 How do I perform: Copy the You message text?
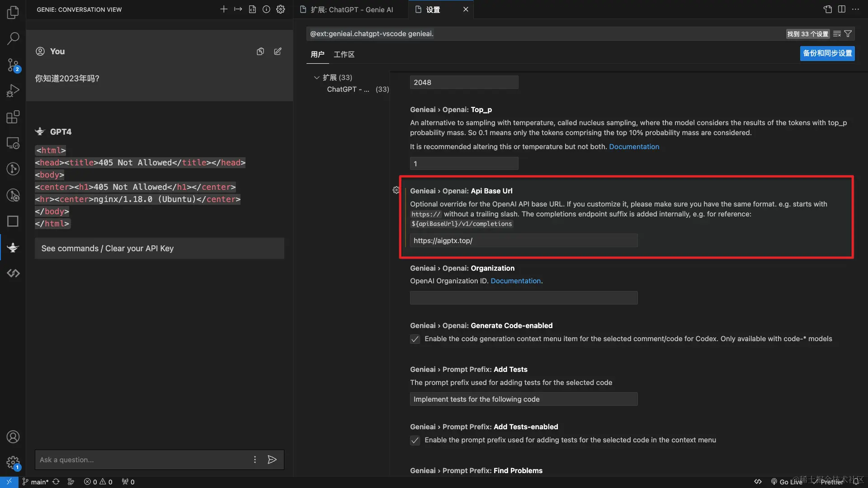tap(260, 52)
